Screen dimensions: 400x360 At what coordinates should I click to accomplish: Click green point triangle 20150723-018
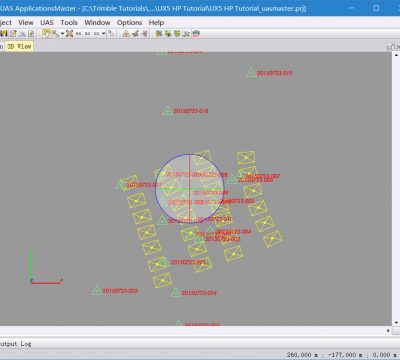tap(167, 110)
